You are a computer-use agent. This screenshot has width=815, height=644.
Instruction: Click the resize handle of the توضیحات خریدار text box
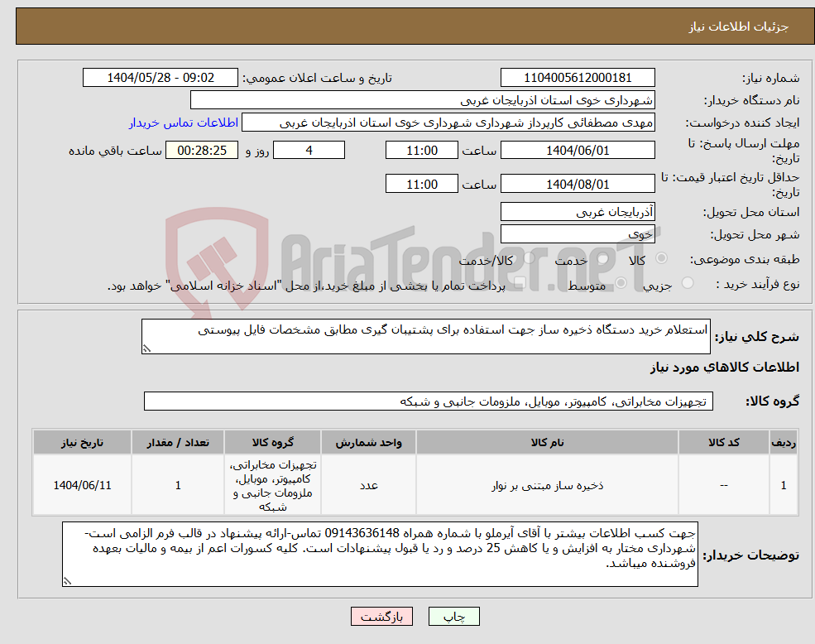66,581
